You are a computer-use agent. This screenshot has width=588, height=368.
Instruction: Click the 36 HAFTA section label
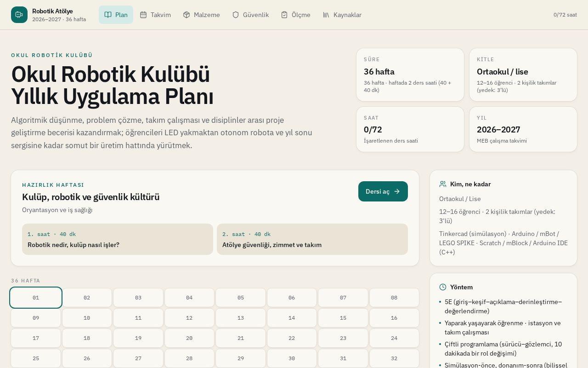click(26, 281)
